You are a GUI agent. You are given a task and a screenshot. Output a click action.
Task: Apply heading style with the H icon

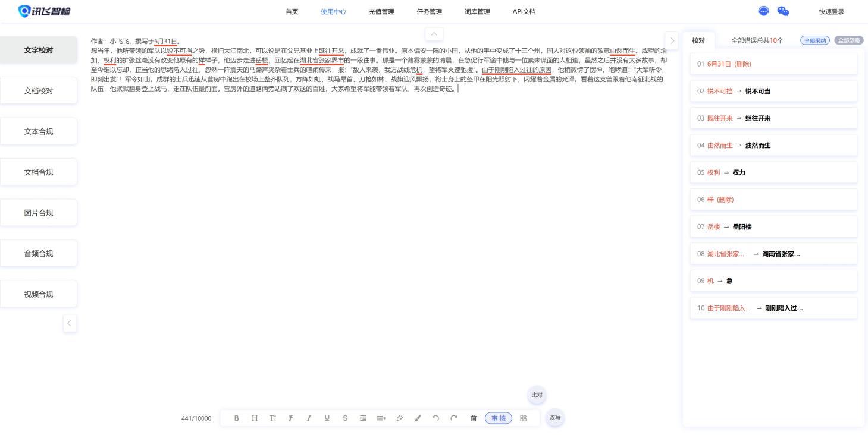click(x=255, y=418)
